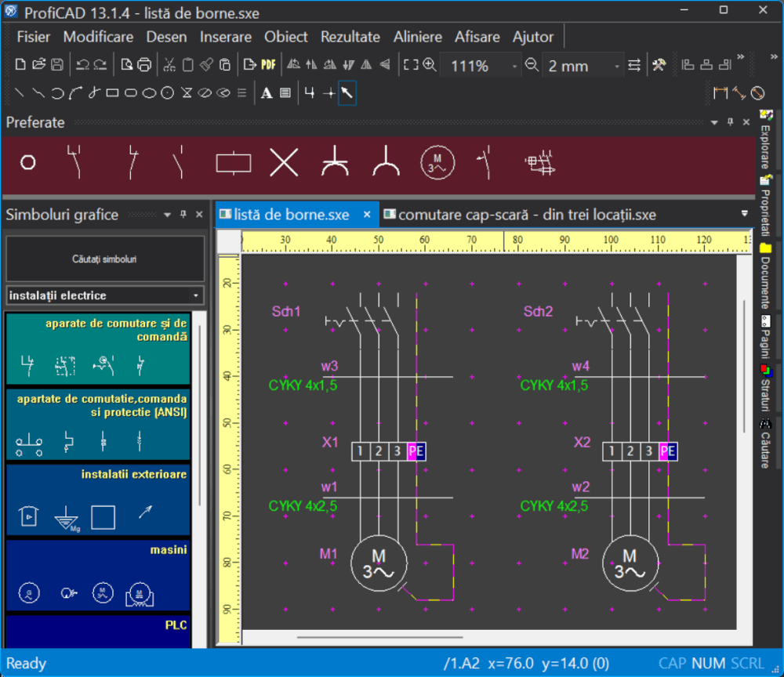Image resolution: width=784 pixels, height=677 pixels.
Task: Open the Desen menu
Action: point(166,37)
